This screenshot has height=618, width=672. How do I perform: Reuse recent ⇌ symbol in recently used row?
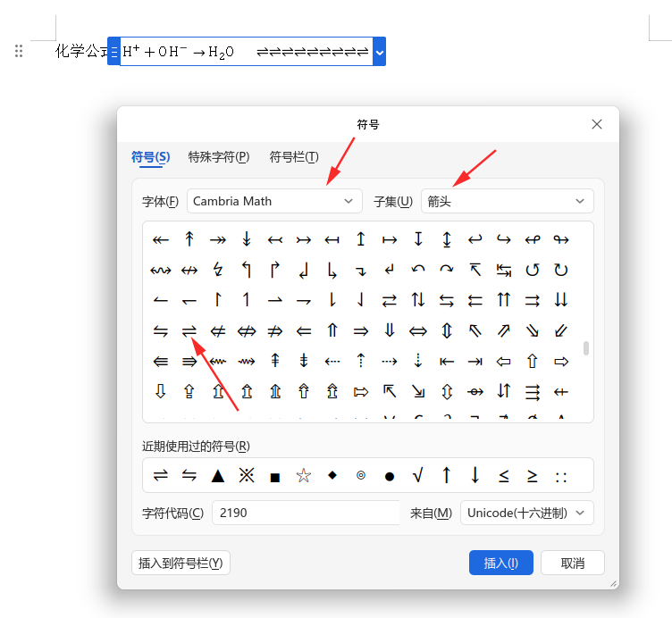161,475
